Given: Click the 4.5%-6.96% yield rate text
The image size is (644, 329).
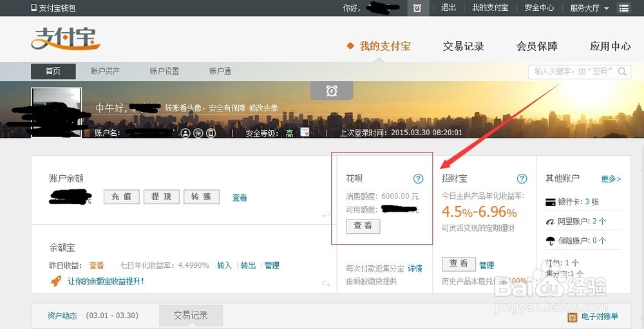Looking at the screenshot, I should 479,212.
